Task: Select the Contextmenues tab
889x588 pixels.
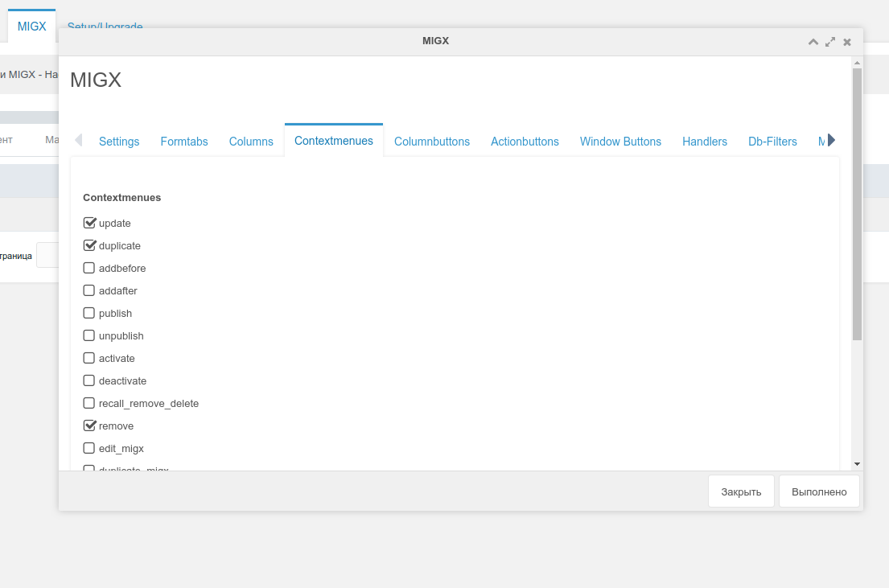Action: (334, 141)
